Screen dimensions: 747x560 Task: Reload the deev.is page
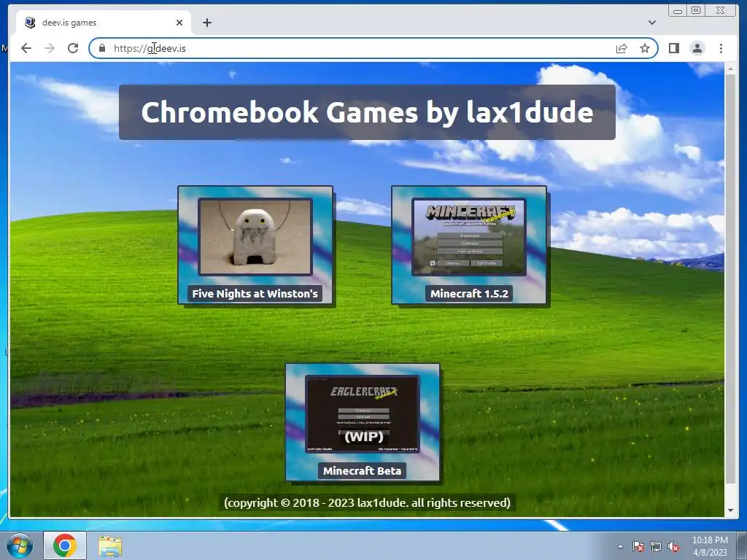coord(73,48)
